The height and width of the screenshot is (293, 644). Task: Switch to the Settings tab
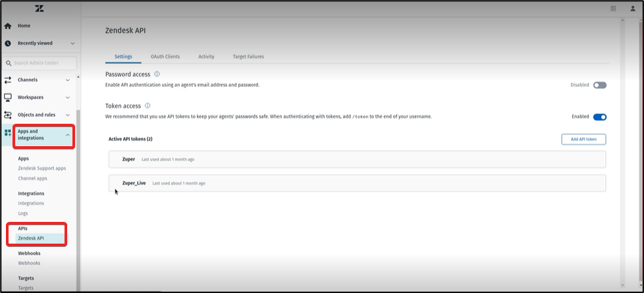[x=123, y=57]
